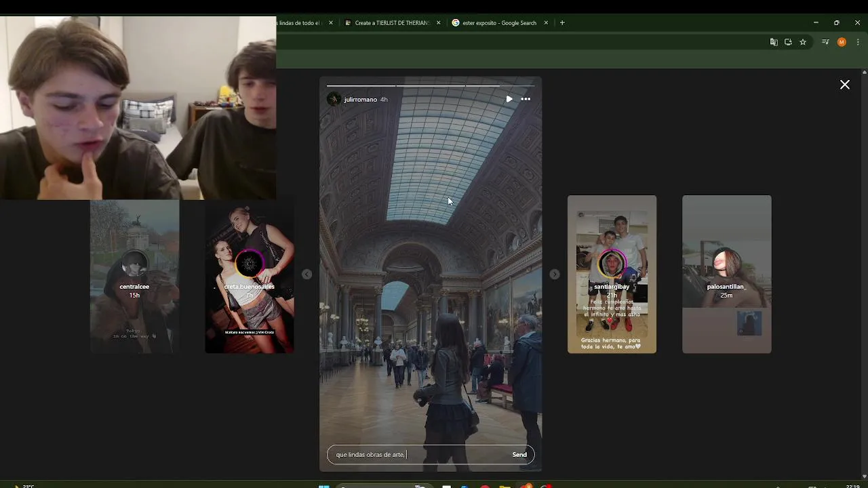868x488 pixels.
Task: Go to the next story arrow
Action: 555,274
